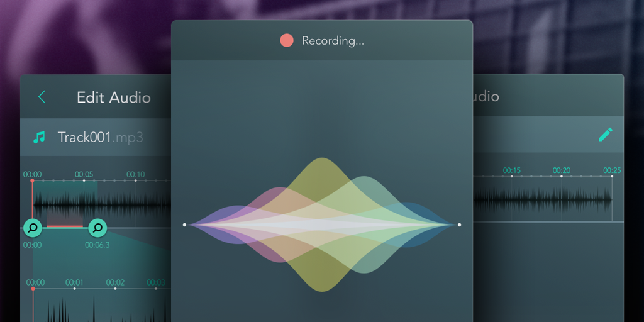The width and height of the screenshot is (644, 322).
Task: Click the 00:05 marker on upper timeline
Action: point(84,175)
